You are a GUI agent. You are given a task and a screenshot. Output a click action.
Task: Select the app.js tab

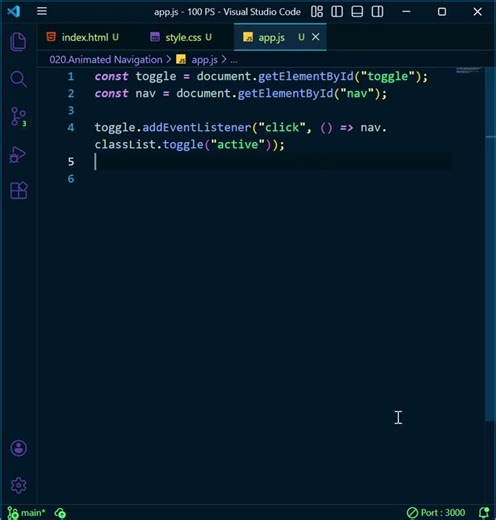pyautogui.click(x=271, y=37)
